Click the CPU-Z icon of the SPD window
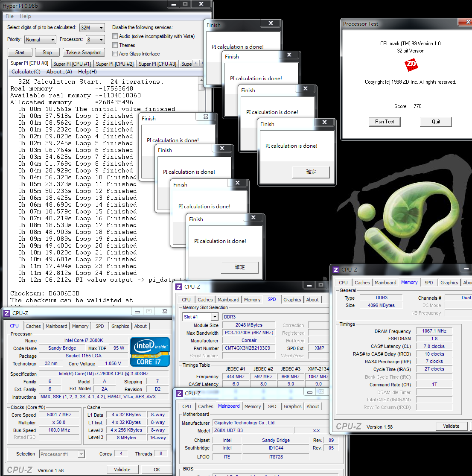This screenshot has height=476, width=472. [x=179, y=286]
